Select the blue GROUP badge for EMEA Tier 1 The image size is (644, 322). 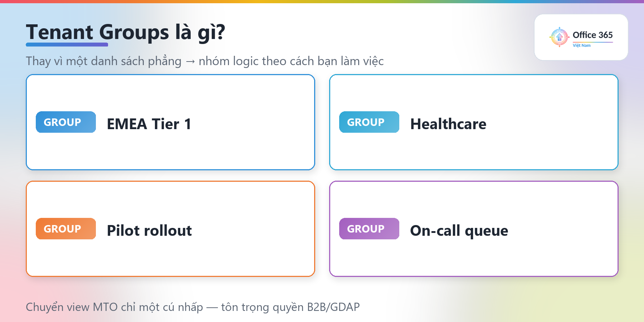point(66,122)
